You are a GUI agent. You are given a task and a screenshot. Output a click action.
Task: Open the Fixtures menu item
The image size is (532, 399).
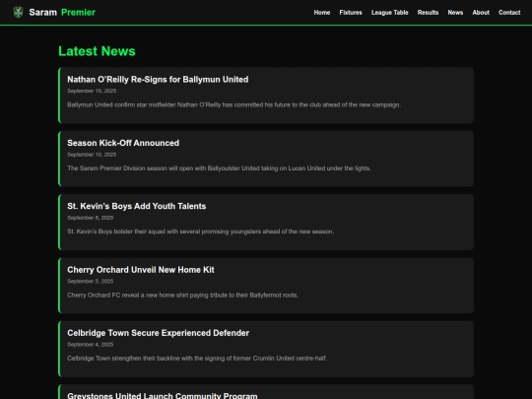coord(351,13)
